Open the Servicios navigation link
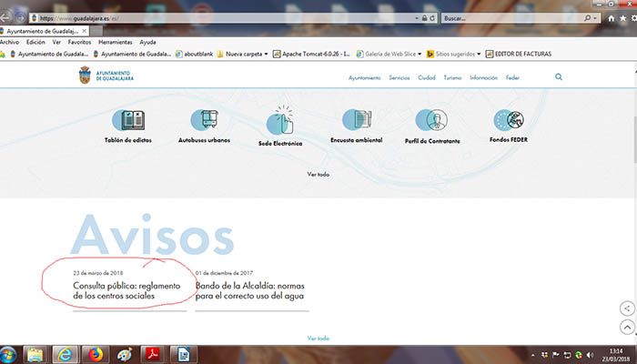637x364 pixels. point(399,77)
